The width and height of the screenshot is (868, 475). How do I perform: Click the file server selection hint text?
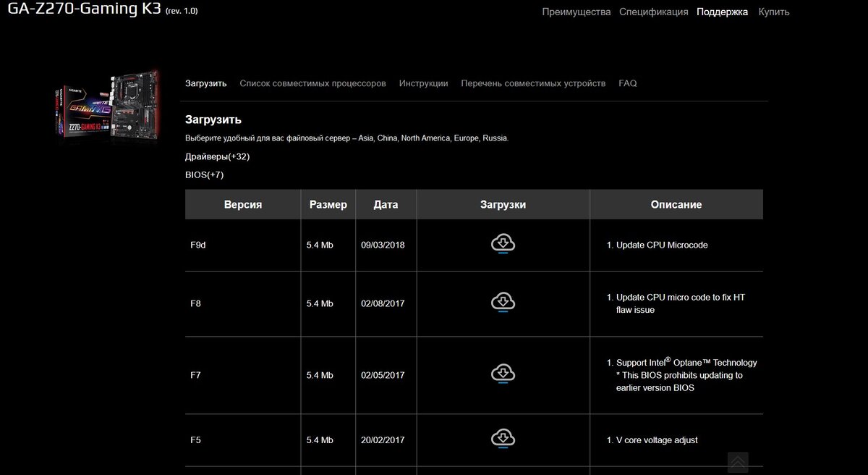coord(347,138)
